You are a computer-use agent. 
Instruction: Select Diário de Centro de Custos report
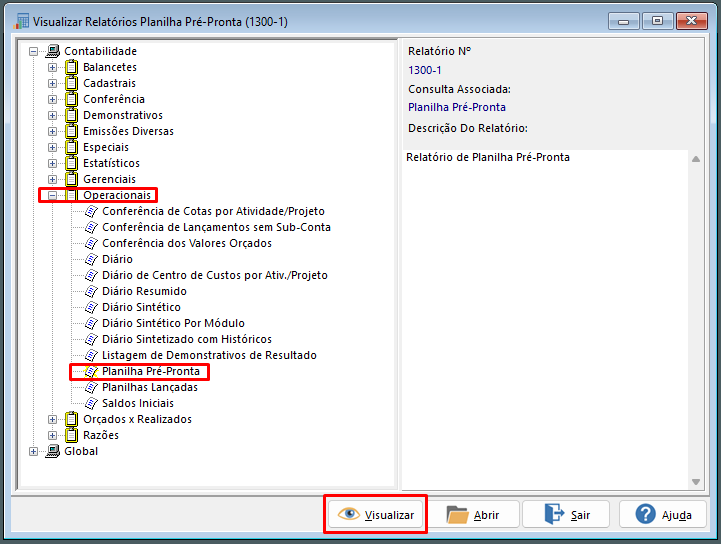(x=215, y=275)
